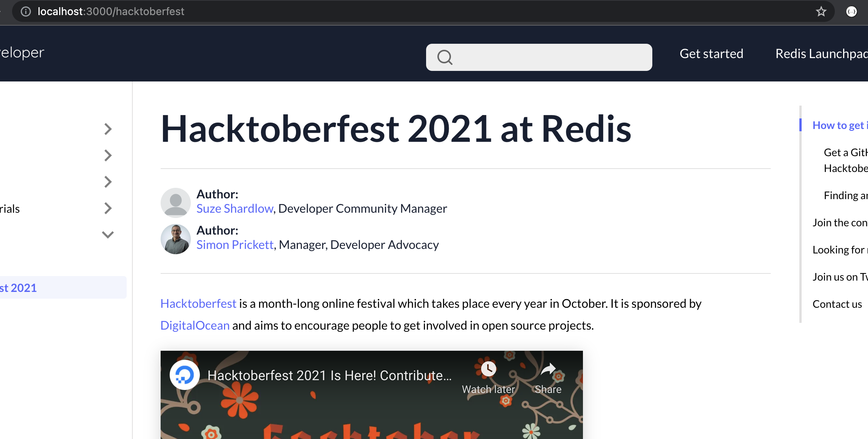
Task: Jump to Contact us in table of contents
Action: pyautogui.click(x=837, y=304)
